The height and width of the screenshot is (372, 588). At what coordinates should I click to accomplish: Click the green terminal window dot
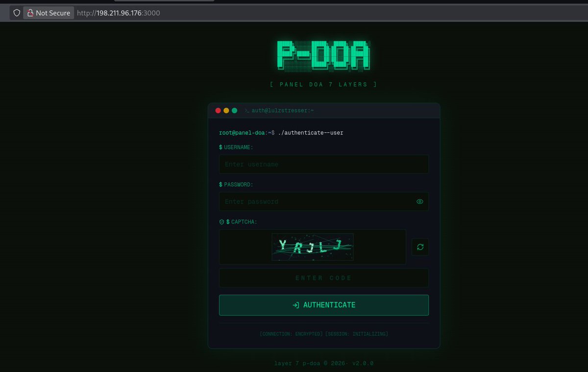click(234, 111)
